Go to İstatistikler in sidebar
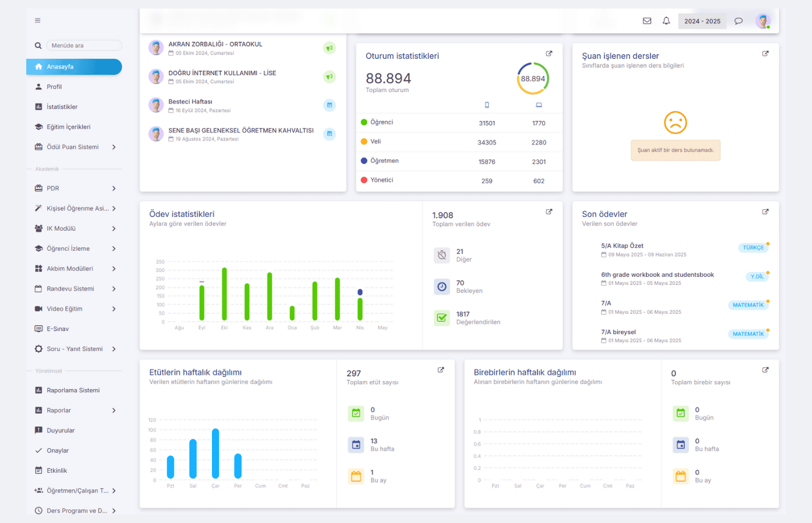 coord(62,107)
